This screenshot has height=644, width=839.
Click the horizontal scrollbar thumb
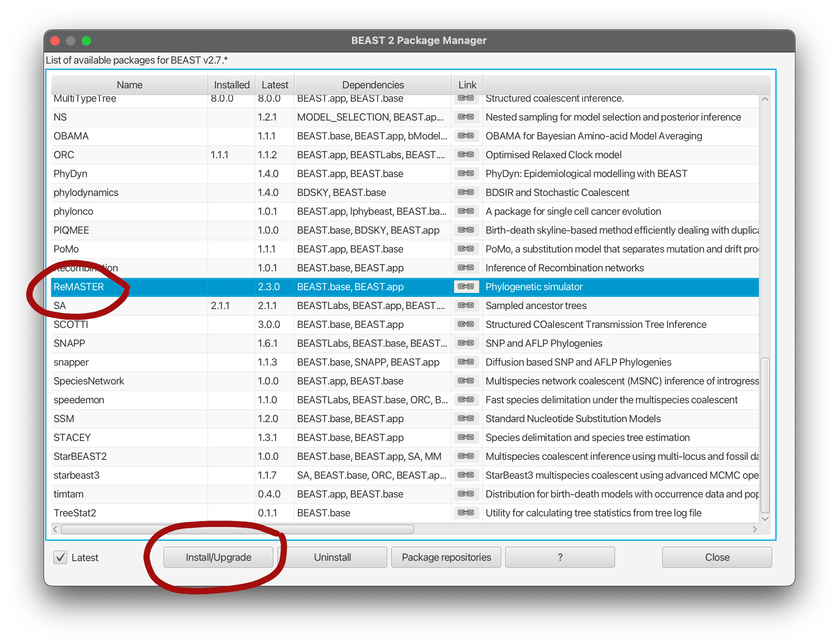click(x=238, y=529)
